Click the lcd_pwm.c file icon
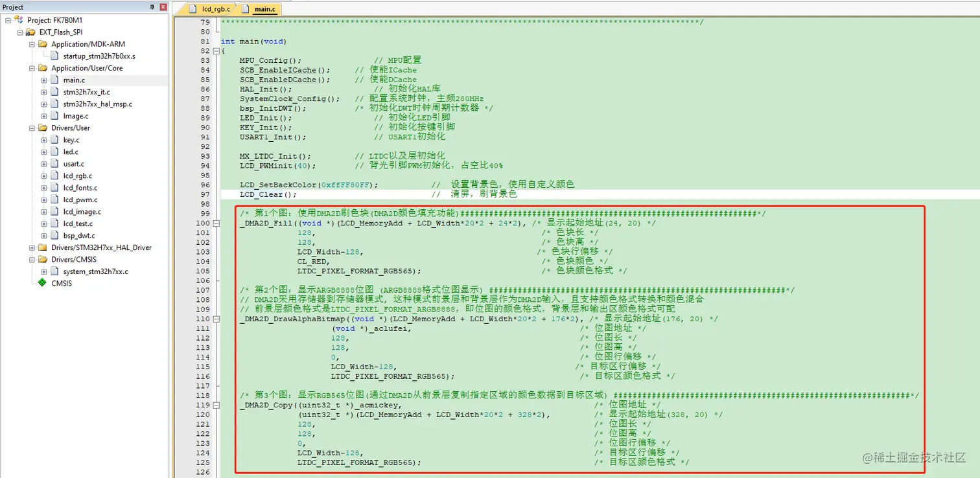 (x=54, y=199)
